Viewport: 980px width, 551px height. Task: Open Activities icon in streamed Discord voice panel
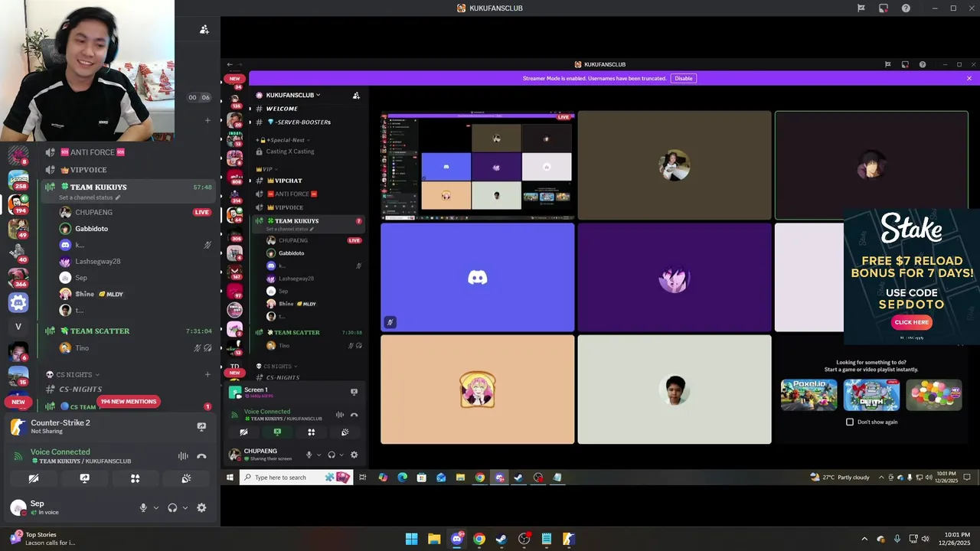pyautogui.click(x=311, y=432)
